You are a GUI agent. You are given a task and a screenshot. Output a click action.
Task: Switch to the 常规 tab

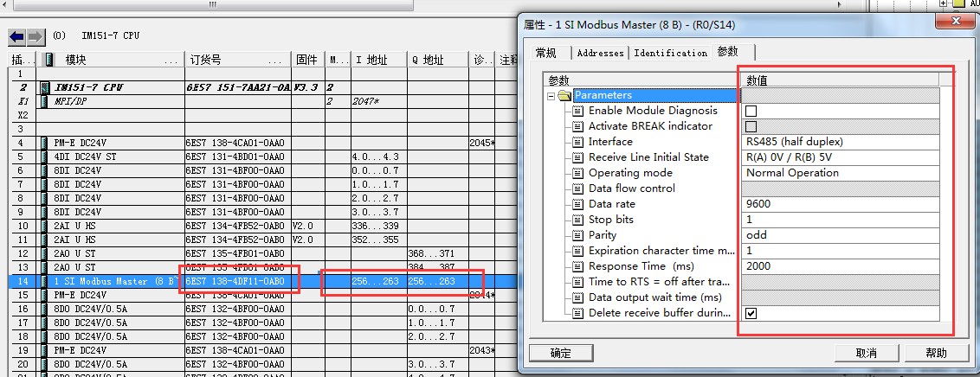click(x=545, y=53)
